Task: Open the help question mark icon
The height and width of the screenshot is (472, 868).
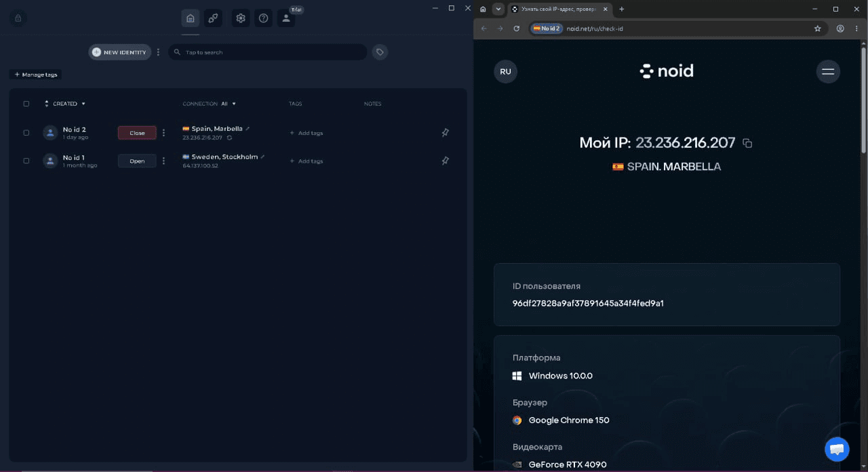Action: tap(264, 18)
